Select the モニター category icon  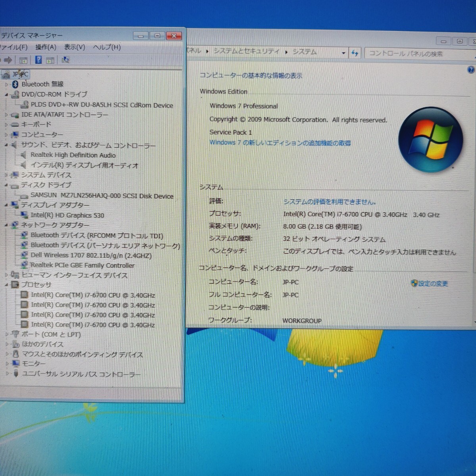15,363
